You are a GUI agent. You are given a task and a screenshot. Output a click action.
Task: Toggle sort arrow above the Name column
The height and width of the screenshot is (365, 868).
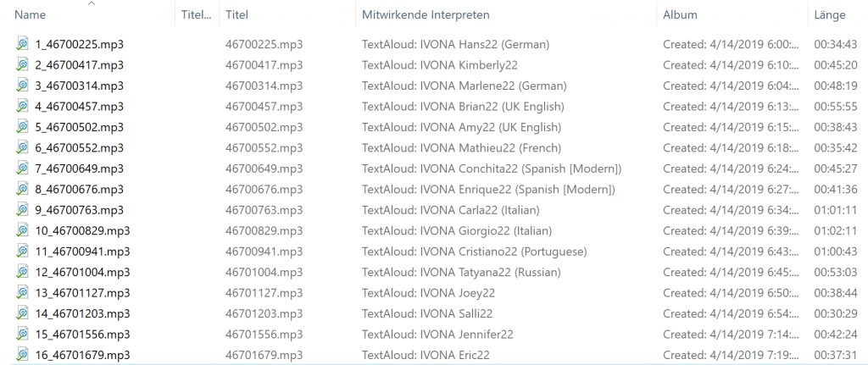point(92,4)
